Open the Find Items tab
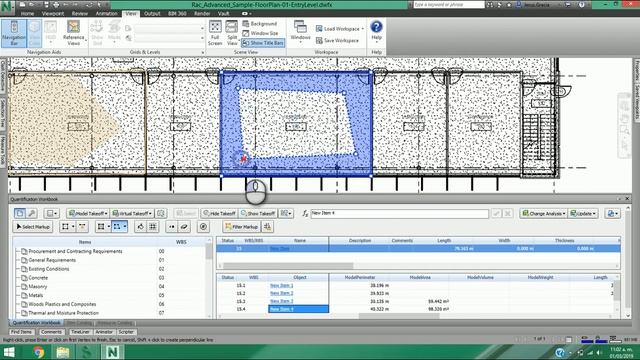Viewport: 640px width, 360px height. tap(21, 332)
